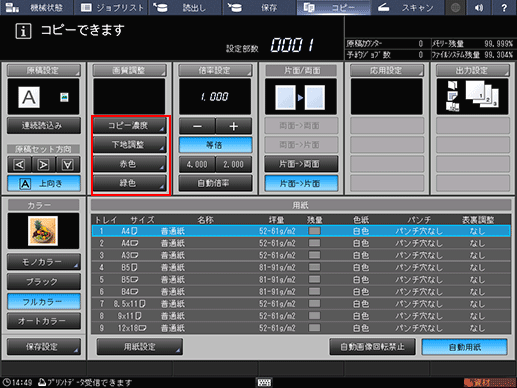
Task: Open the 緑色 adjustment
Action: [129, 183]
